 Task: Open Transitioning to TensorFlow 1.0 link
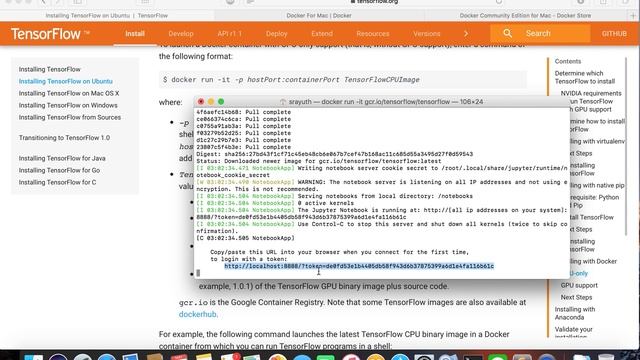point(64,138)
